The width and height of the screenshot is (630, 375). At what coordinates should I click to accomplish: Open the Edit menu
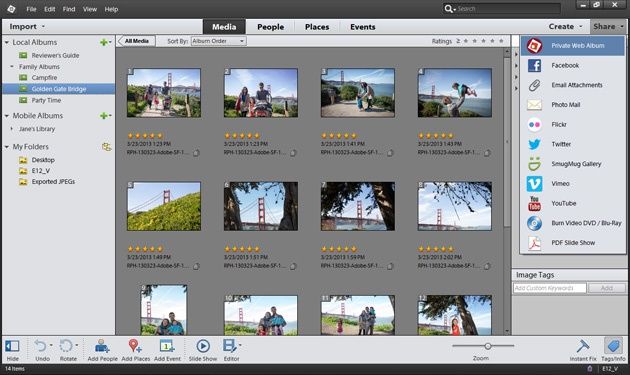[49, 9]
